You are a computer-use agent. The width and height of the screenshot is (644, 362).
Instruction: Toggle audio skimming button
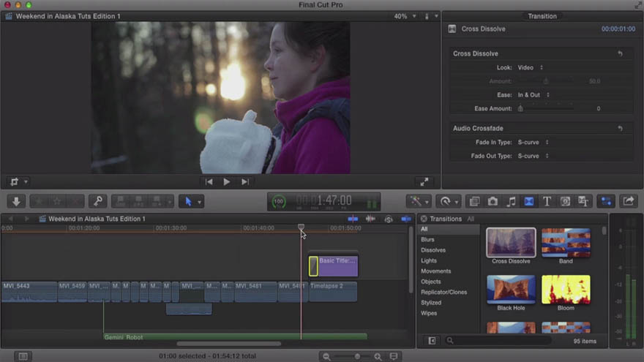(370, 219)
